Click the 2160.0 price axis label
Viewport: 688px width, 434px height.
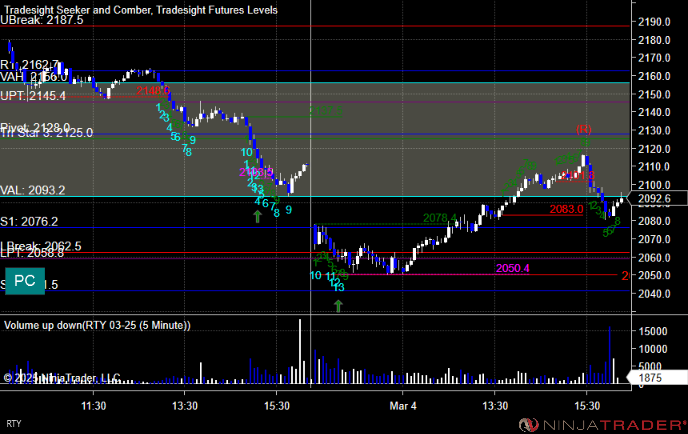point(654,76)
